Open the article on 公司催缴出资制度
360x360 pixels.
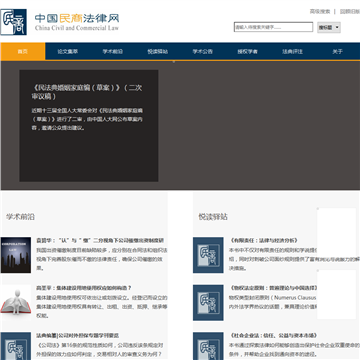(x=100, y=240)
